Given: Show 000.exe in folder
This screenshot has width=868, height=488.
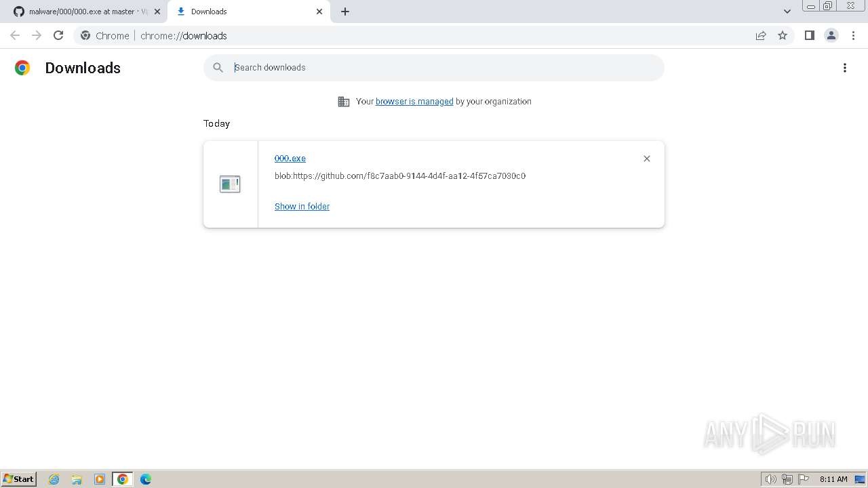Looking at the screenshot, I should (x=302, y=206).
